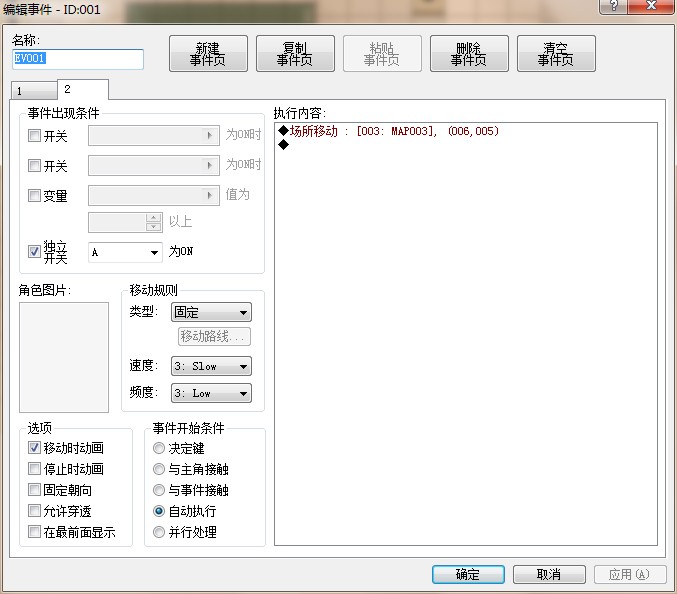The height and width of the screenshot is (594, 677).
Task: Click the 名称 name input field
Action: 78,59
